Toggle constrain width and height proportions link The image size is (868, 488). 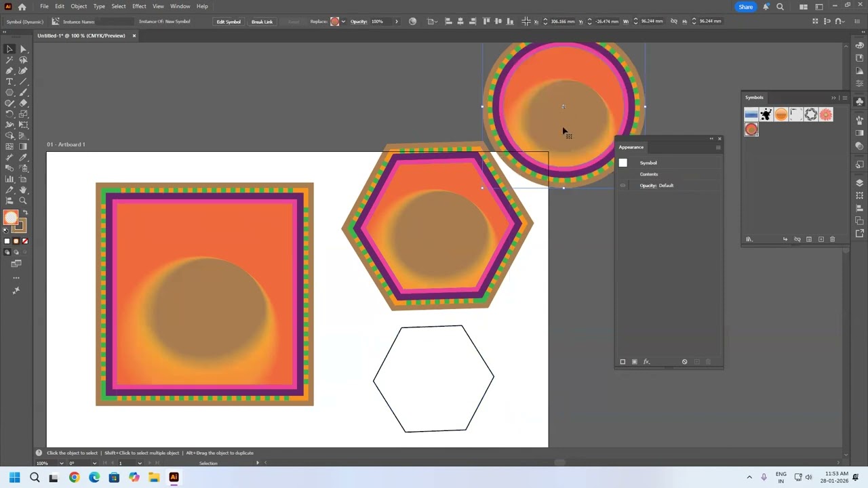coord(673,21)
